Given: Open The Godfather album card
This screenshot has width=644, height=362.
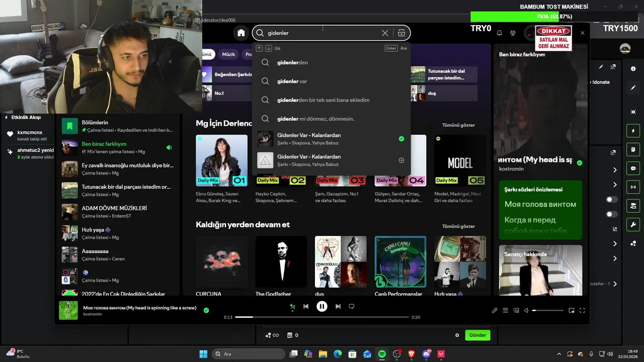Looking at the screenshot, I should [281, 265].
